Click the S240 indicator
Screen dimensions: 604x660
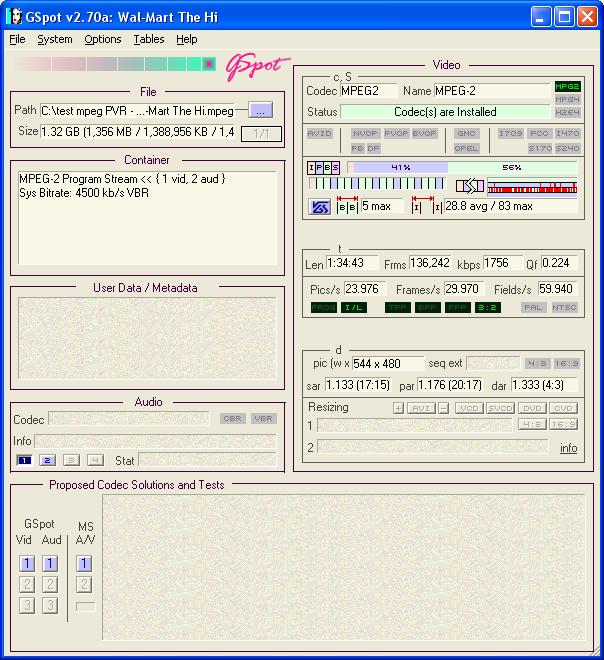click(x=567, y=148)
